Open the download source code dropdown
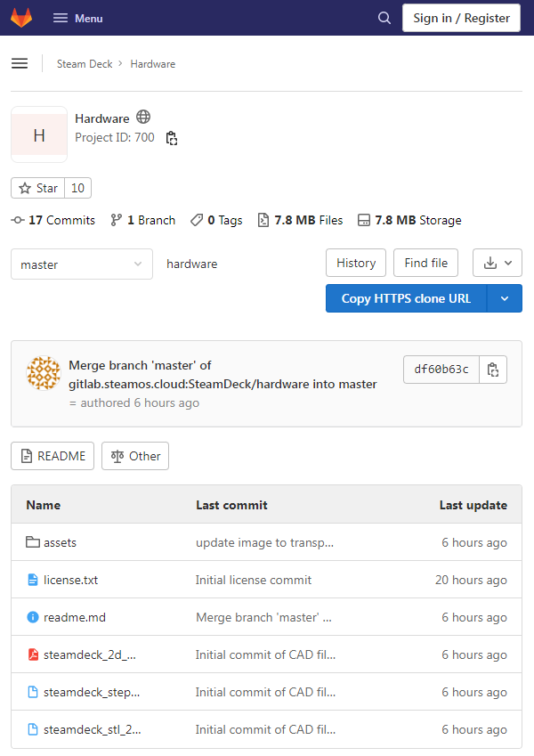534x756 pixels. tap(497, 263)
